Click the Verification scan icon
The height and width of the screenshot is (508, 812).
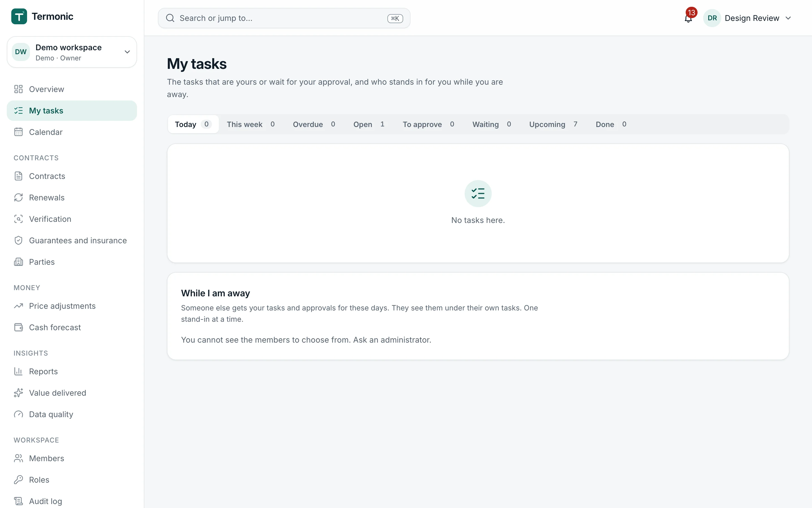tap(18, 219)
